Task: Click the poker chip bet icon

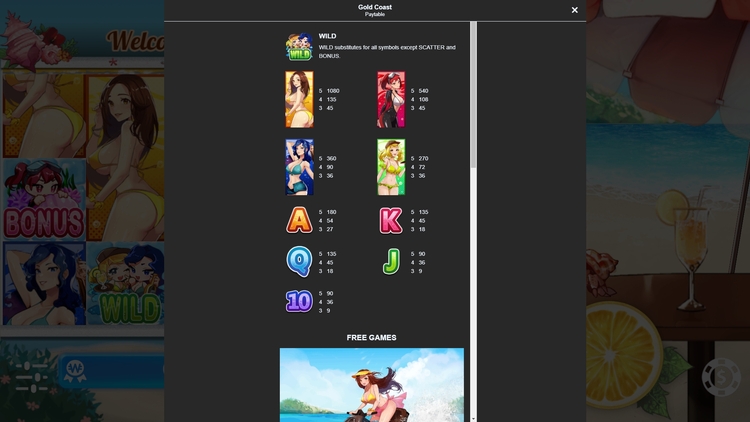Action: [720, 377]
